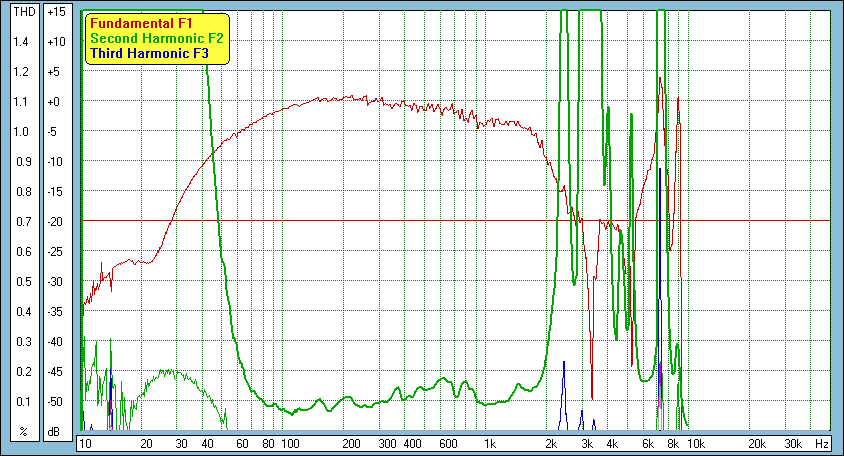Select the -20 dB axis tick label
Viewport: 844px width, 456px height.
tap(57, 222)
